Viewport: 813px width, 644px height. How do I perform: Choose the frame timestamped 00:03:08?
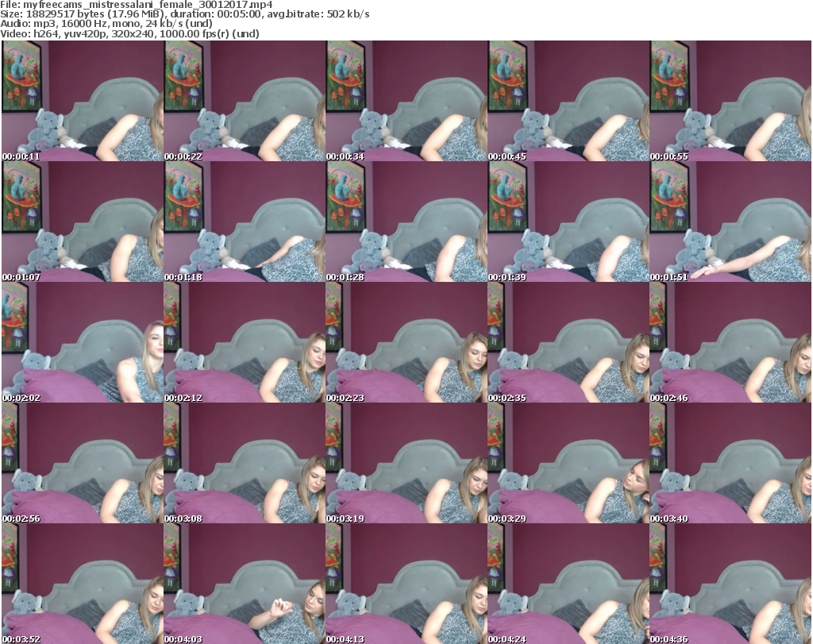[x=245, y=464]
